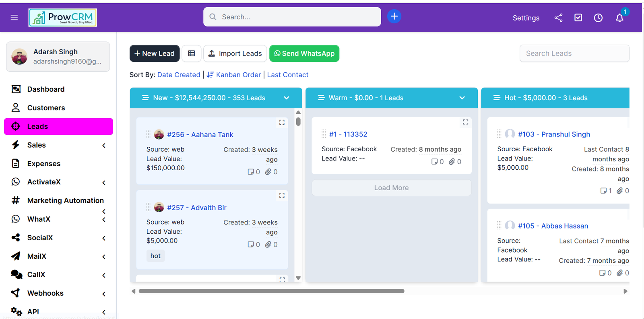The image size is (644, 319).
Task: Expand the WhatX submenu chevron
Action: tap(104, 220)
